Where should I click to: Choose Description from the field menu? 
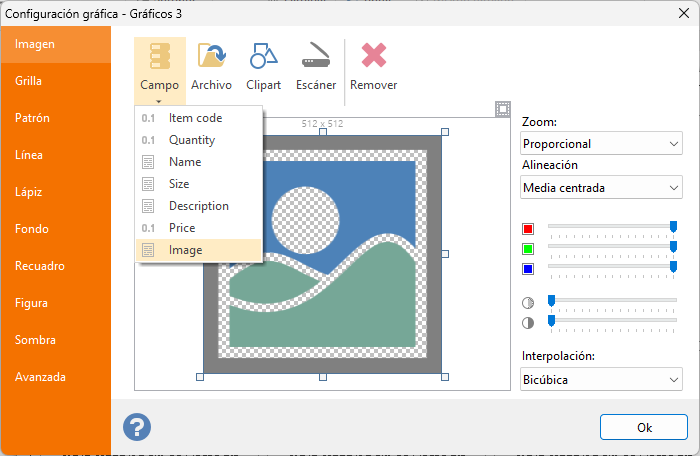tap(198, 206)
